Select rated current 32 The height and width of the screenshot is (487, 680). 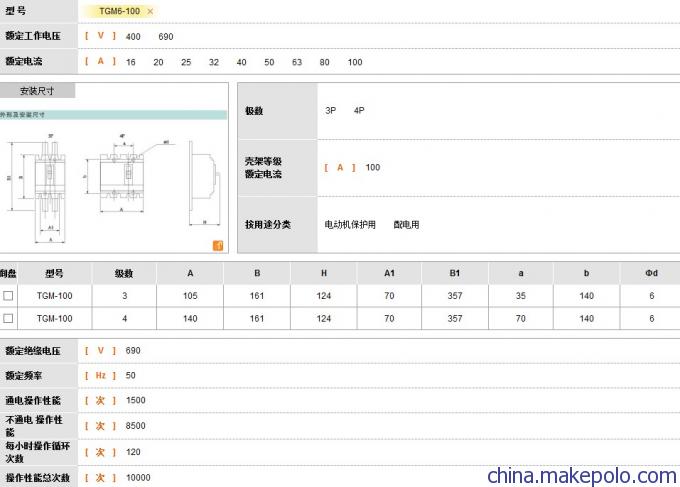tap(214, 62)
